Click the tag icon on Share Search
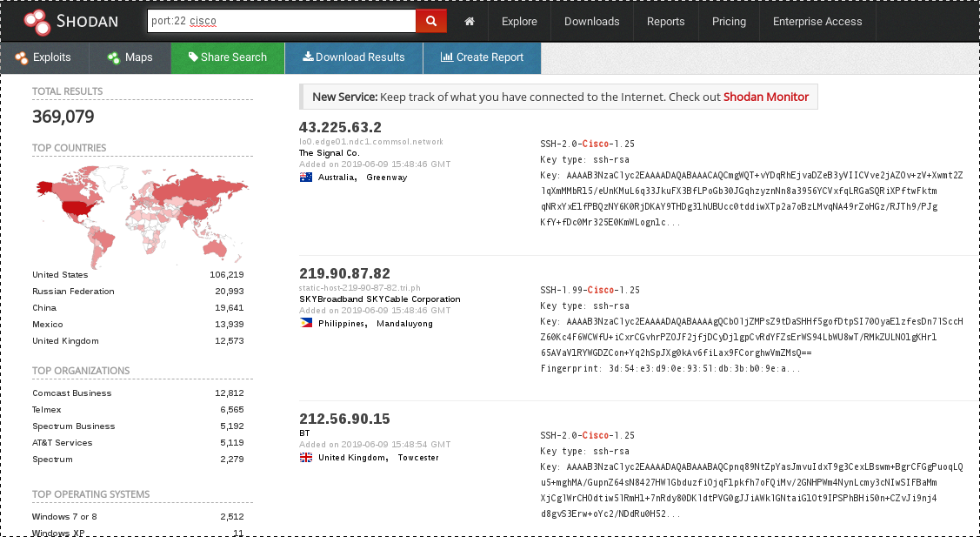Screen dimensions: 980x537 [193, 57]
